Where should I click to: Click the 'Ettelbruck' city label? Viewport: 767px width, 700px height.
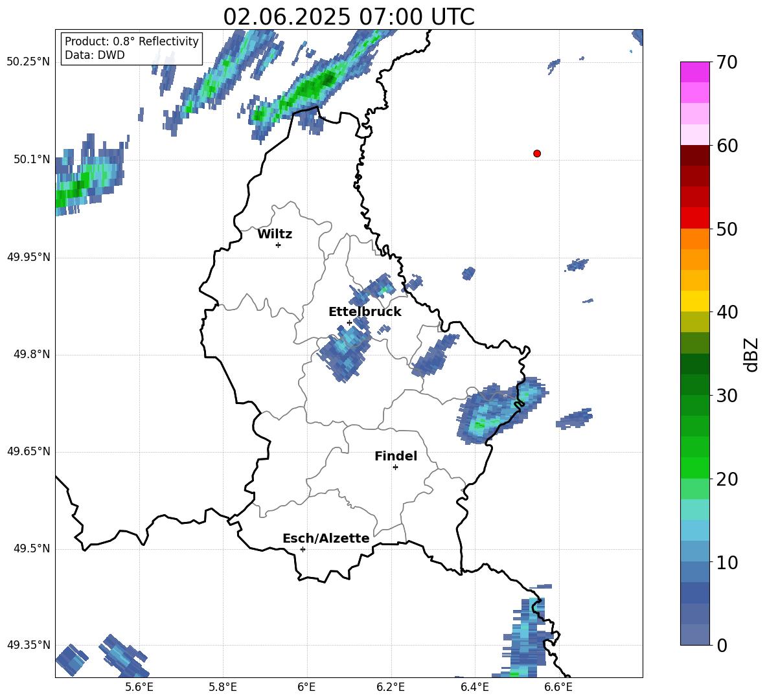tap(365, 312)
